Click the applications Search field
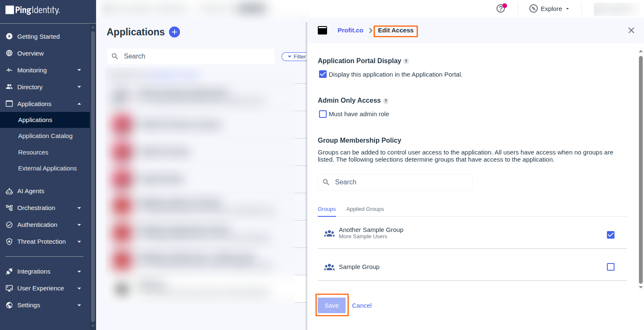This screenshot has width=644, height=330. tap(191, 56)
